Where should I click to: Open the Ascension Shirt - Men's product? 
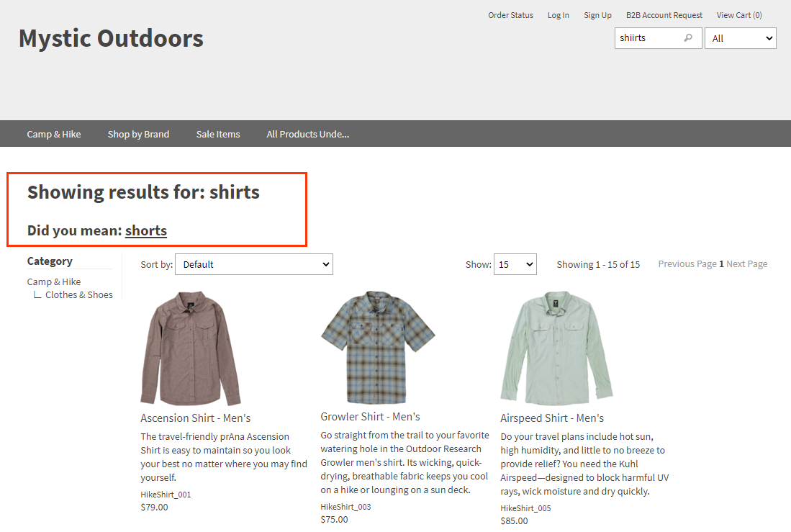pyautogui.click(x=194, y=418)
